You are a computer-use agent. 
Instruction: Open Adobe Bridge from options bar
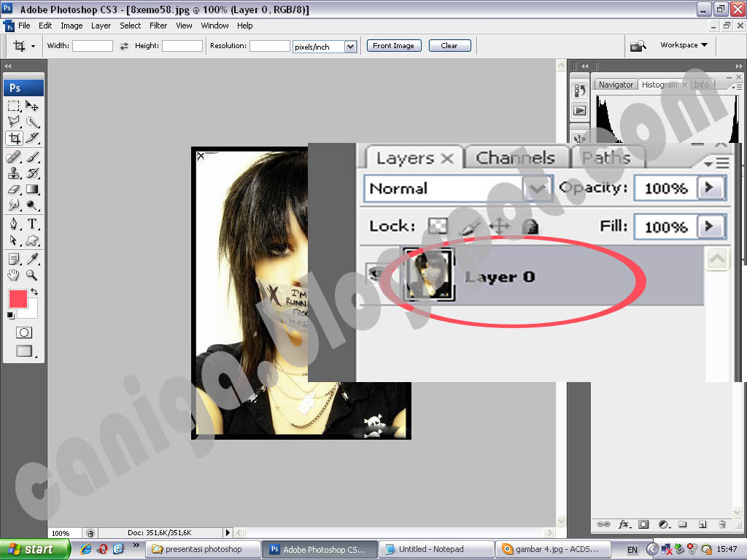coord(638,46)
